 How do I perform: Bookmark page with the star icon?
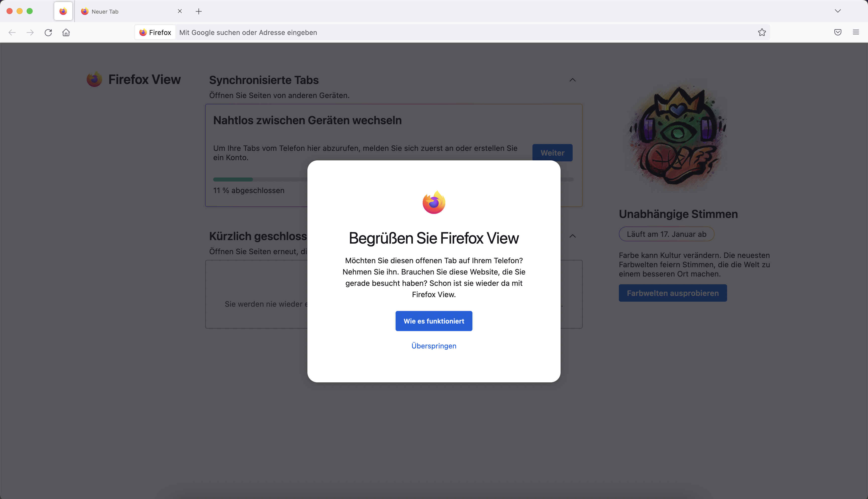coord(762,33)
